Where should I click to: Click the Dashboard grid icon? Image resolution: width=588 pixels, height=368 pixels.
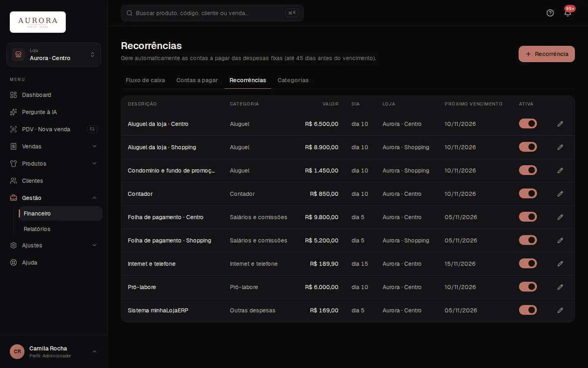point(13,95)
